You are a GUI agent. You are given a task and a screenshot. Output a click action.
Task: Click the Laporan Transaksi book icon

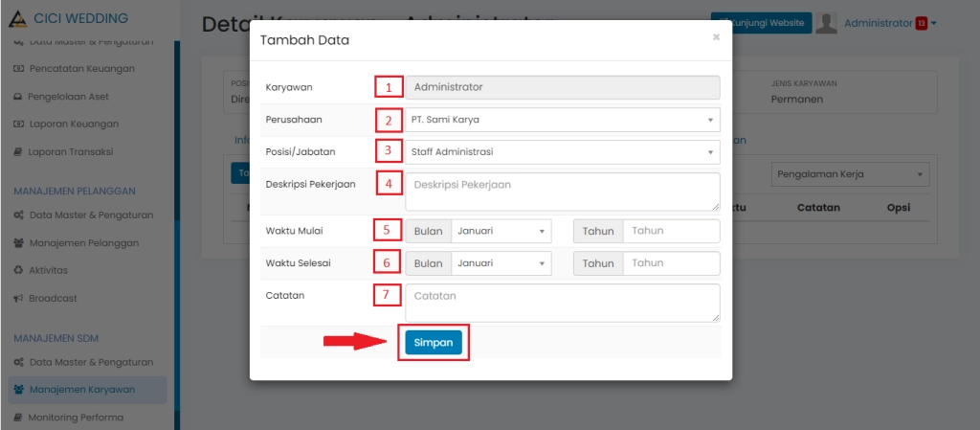point(18,152)
